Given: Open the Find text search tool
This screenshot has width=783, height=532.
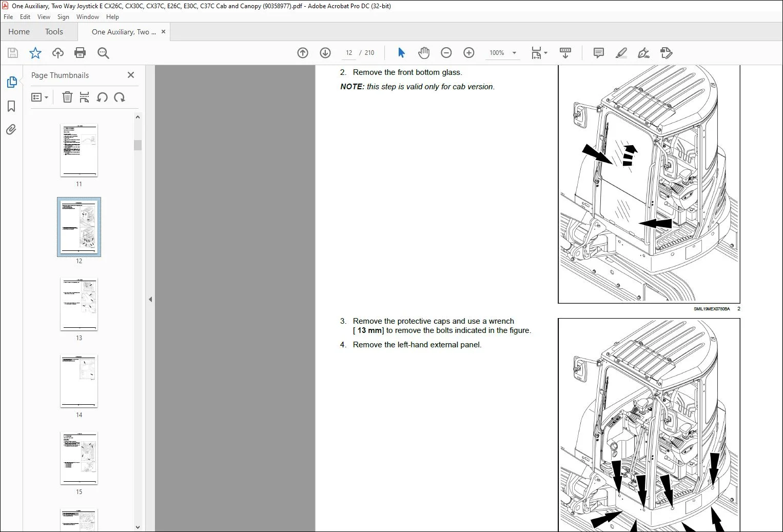Looking at the screenshot, I should tap(103, 53).
